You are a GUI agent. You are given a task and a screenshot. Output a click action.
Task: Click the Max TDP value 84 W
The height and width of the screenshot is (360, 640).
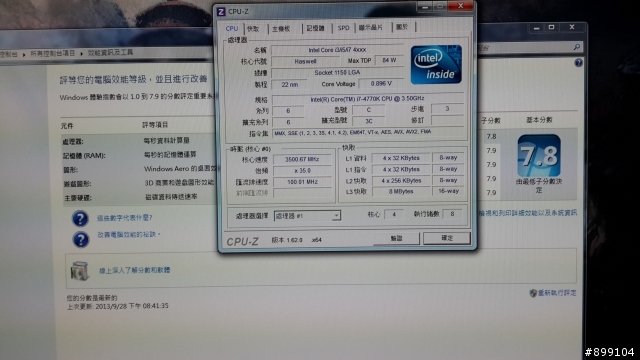click(x=389, y=60)
